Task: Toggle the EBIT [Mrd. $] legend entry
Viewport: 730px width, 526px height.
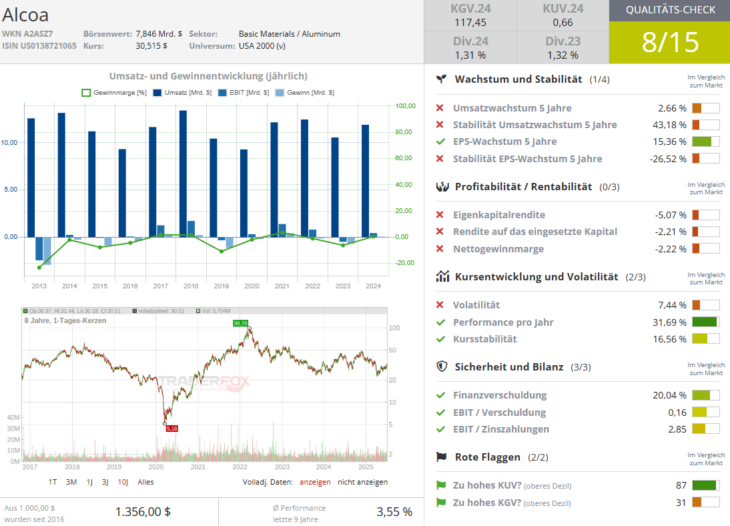Action: tap(243, 93)
